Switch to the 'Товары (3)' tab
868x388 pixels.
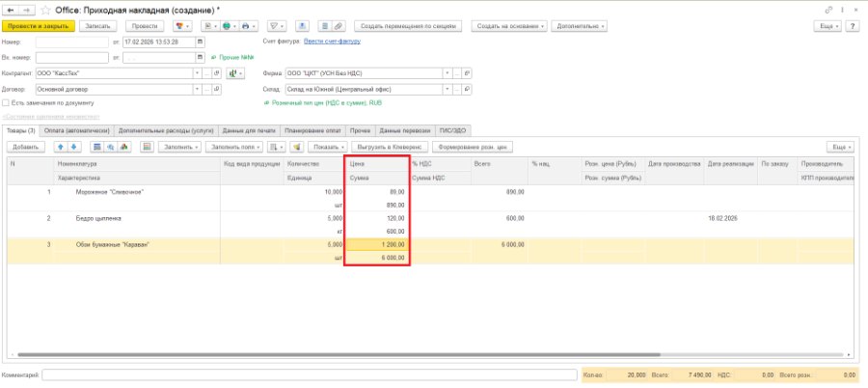coord(22,131)
